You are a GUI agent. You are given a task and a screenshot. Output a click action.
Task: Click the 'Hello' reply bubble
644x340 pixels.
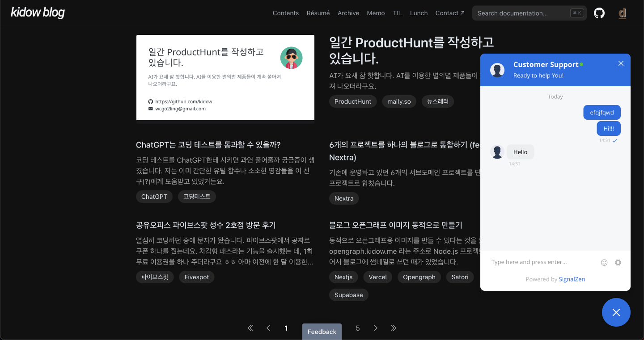click(x=521, y=152)
